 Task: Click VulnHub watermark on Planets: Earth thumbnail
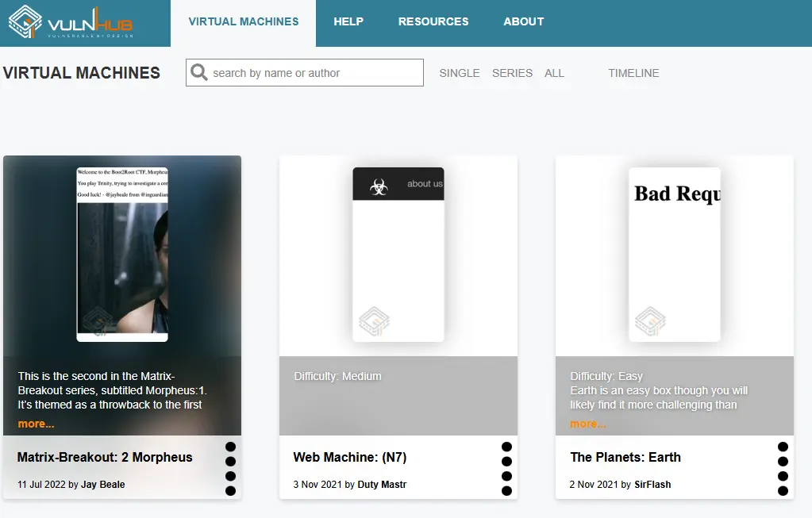coord(650,321)
